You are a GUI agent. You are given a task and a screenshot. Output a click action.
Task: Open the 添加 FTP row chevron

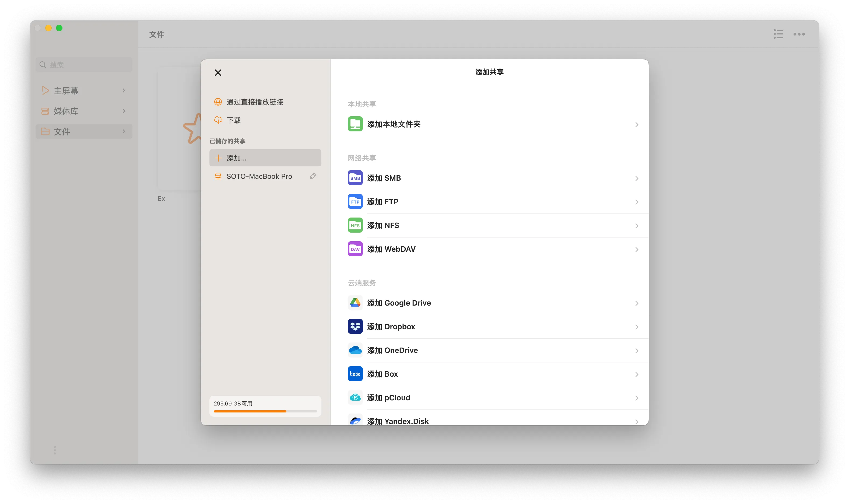pyautogui.click(x=637, y=202)
